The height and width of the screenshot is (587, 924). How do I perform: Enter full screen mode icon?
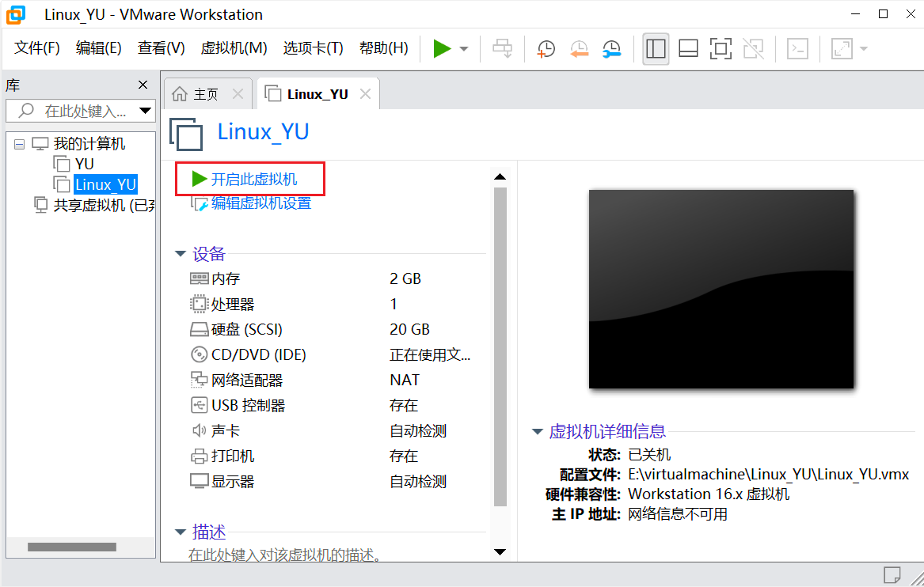click(x=721, y=49)
